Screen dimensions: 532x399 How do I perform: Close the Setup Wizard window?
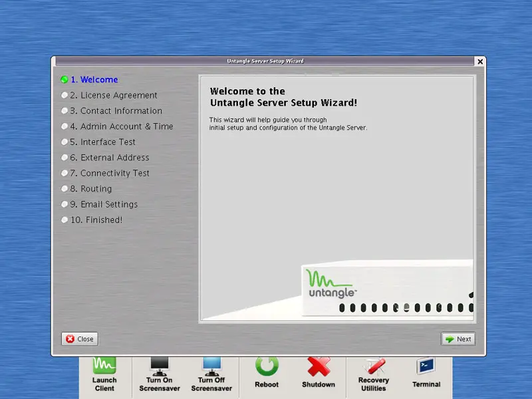point(480,61)
